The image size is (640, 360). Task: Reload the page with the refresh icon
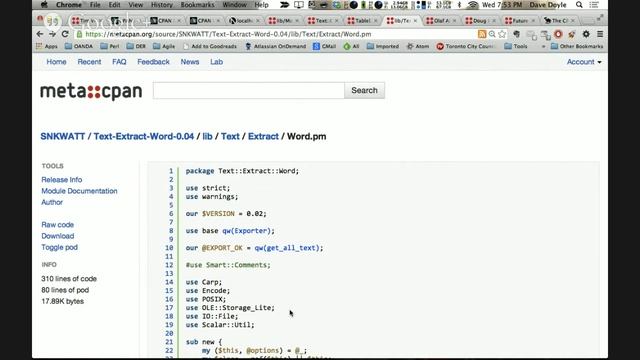click(x=65, y=34)
